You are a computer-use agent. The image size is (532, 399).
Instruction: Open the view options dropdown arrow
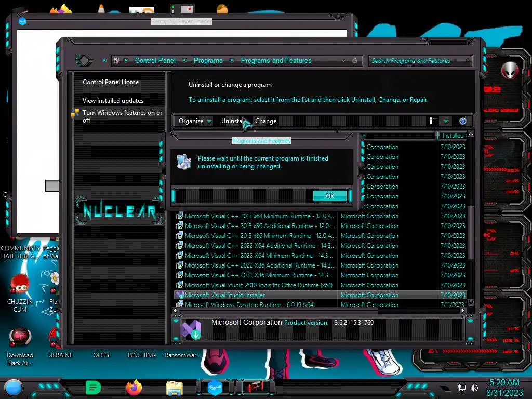(x=446, y=121)
